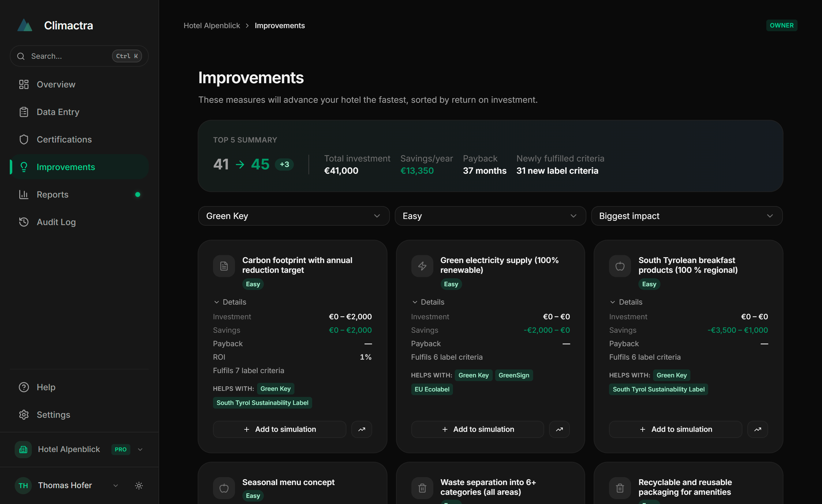822x504 pixels.
Task: Click EU Ecolabel tag
Action: (x=432, y=389)
